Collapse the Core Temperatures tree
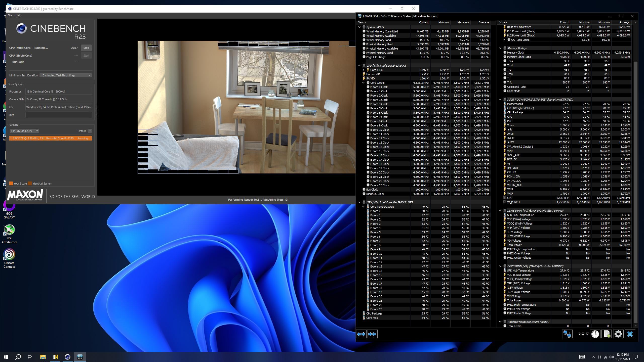Screen dimensions: 644x362 coord(363,207)
